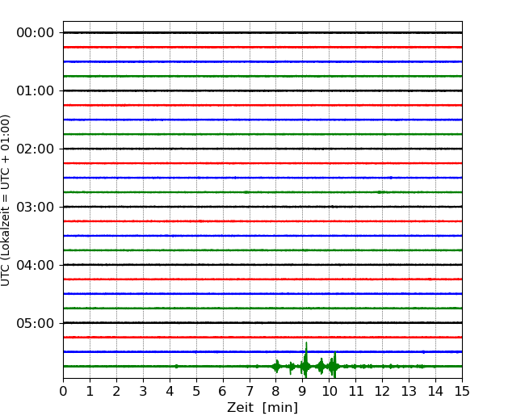Click the 04:00 time label
Image resolution: width=525 pixels, height=420 pixels.
36,265
